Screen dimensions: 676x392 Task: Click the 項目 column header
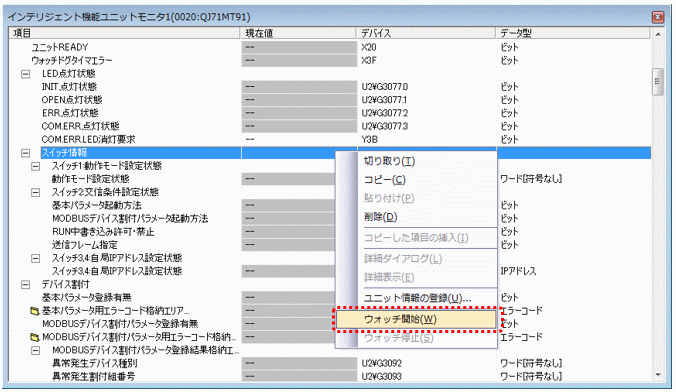tap(125, 33)
